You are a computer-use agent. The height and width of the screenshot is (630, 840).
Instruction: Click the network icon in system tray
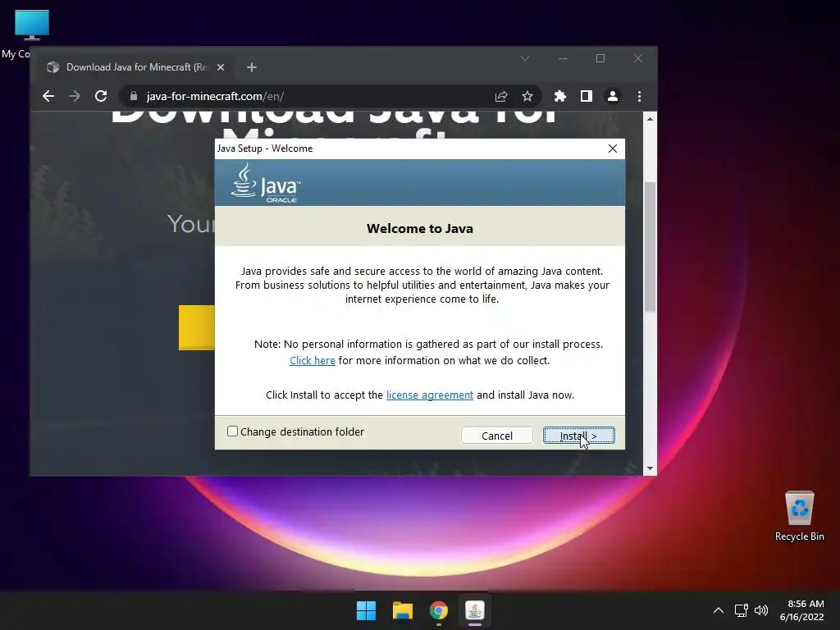(x=741, y=610)
